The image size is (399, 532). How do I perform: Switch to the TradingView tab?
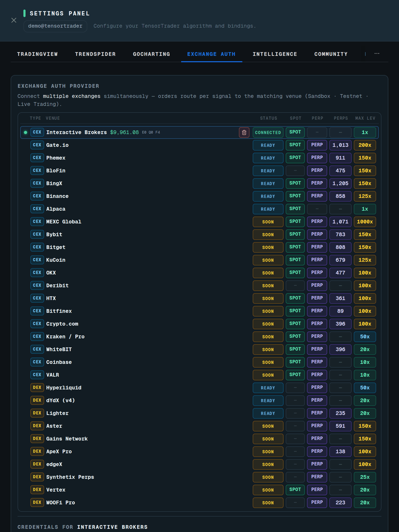click(x=37, y=54)
